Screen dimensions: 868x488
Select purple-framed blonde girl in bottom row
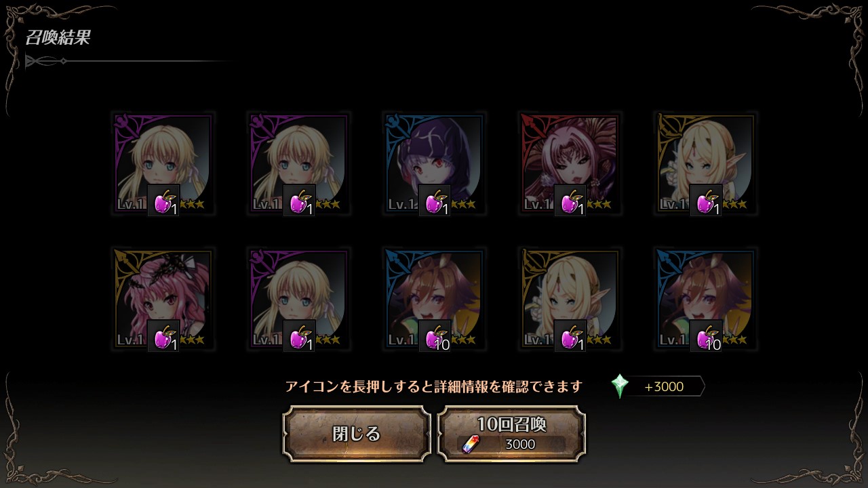coord(299,300)
